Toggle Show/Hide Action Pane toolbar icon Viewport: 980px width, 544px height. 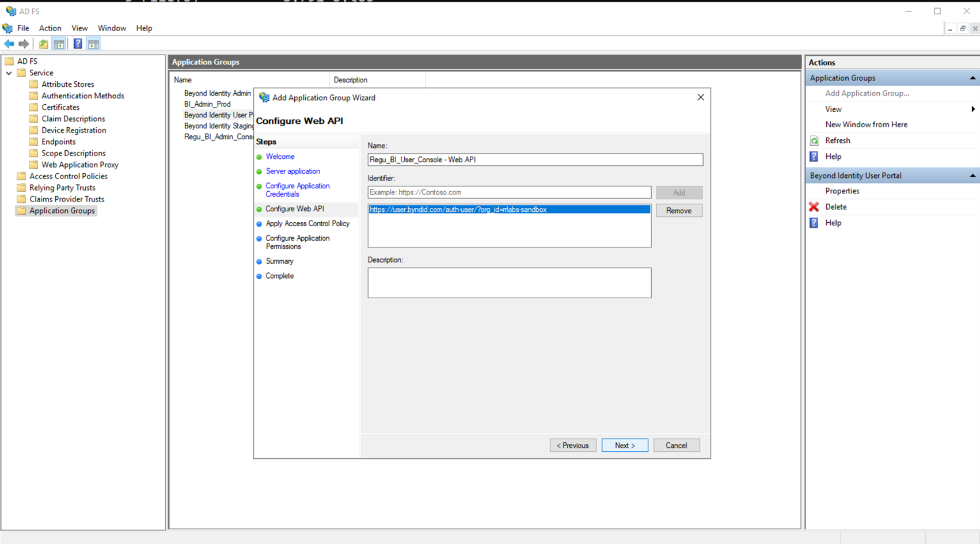click(93, 44)
